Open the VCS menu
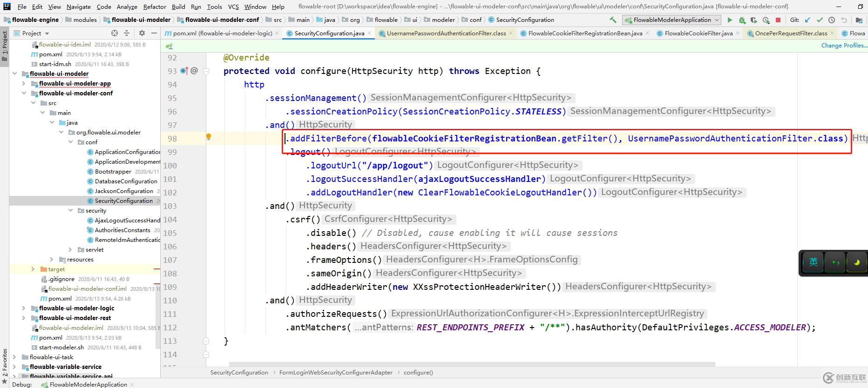Image resolution: width=868 pixels, height=388 pixels. pyautogui.click(x=233, y=7)
